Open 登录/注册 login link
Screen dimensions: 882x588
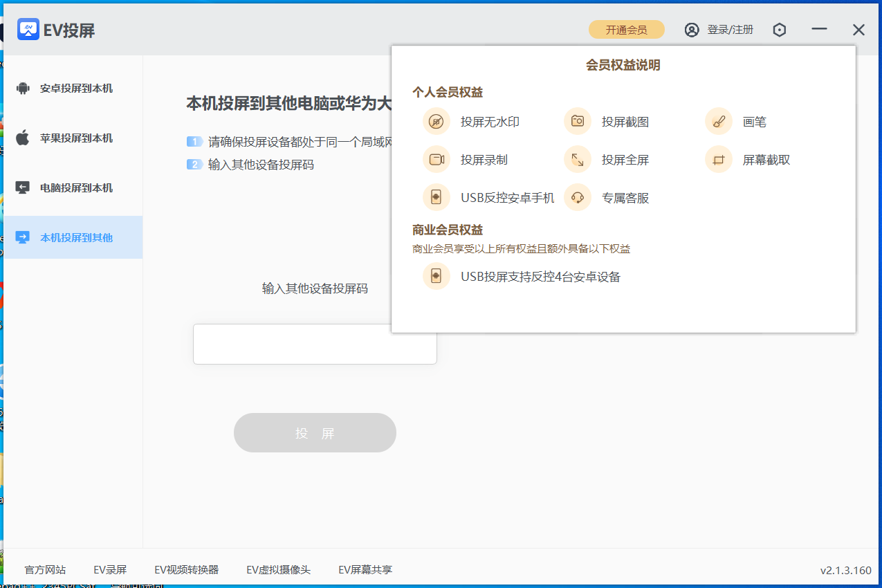(x=730, y=30)
